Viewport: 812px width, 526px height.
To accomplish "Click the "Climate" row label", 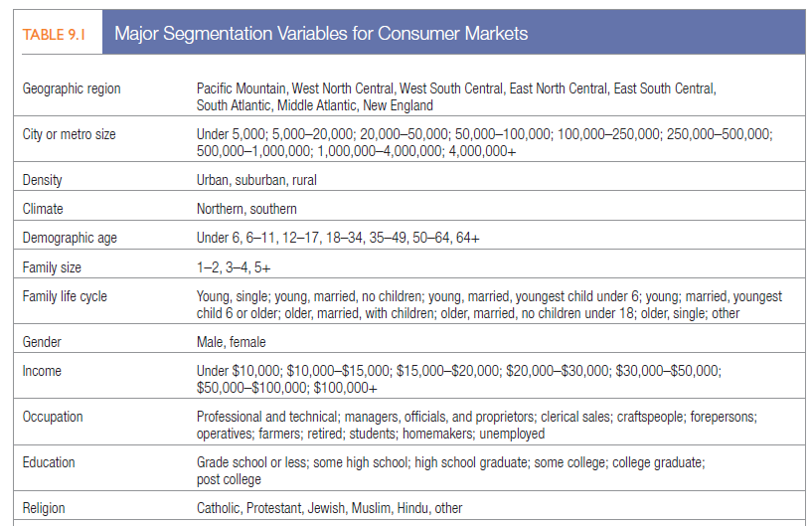I will [x=42, y=209].
